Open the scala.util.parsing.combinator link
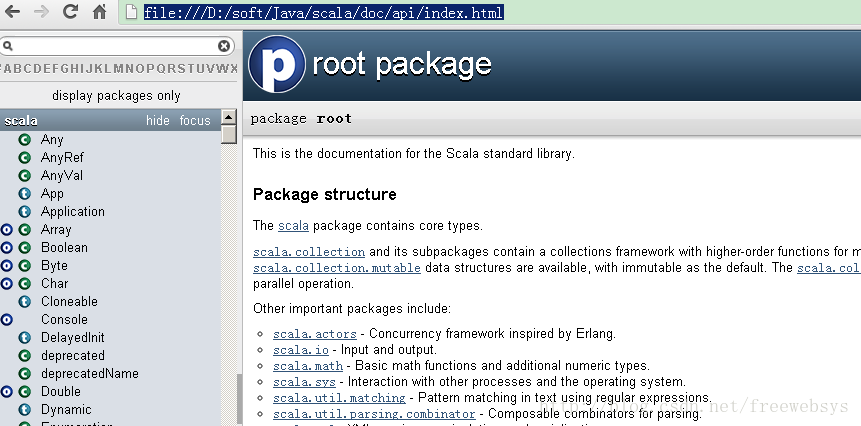Viewport: 861px width, 426px height. pos(374,413)
